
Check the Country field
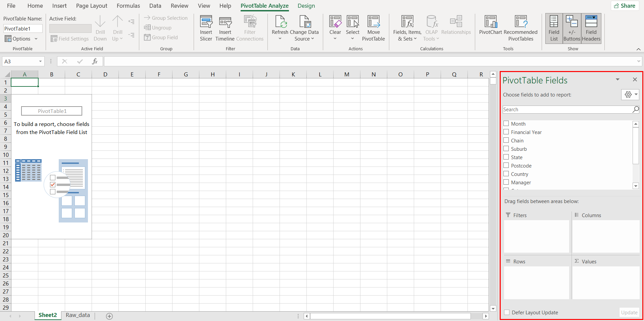(506, 174)
